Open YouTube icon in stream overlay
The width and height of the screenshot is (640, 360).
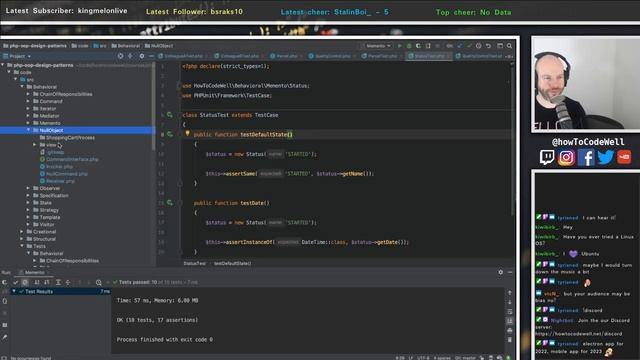(624, 157)
